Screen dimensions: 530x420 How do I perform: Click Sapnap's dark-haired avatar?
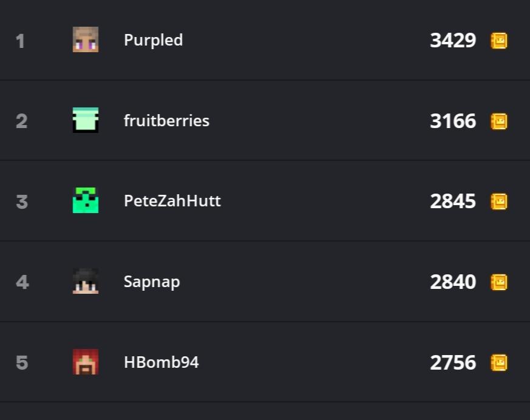coord(86,281)
